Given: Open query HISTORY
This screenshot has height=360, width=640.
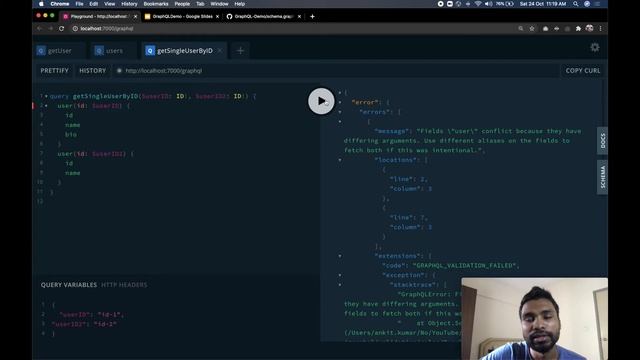Looking at the screenshot, I should (93, 71).
